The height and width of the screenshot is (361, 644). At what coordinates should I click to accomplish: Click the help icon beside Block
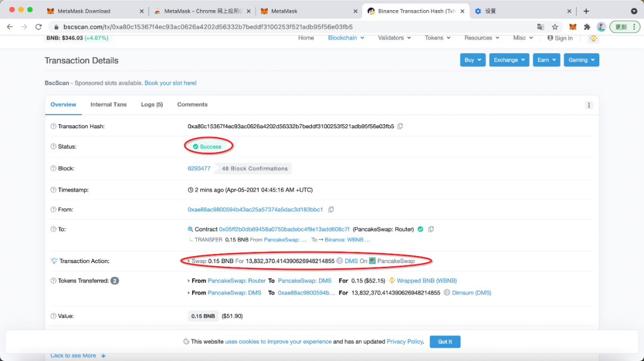tap(54, 168)
